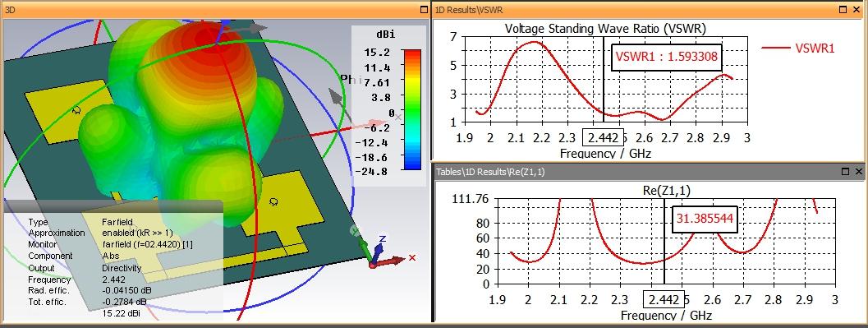Select the VSWR1 legend entry
The height and width of the screenshot is (328, 868).
[x=797, y=49]
